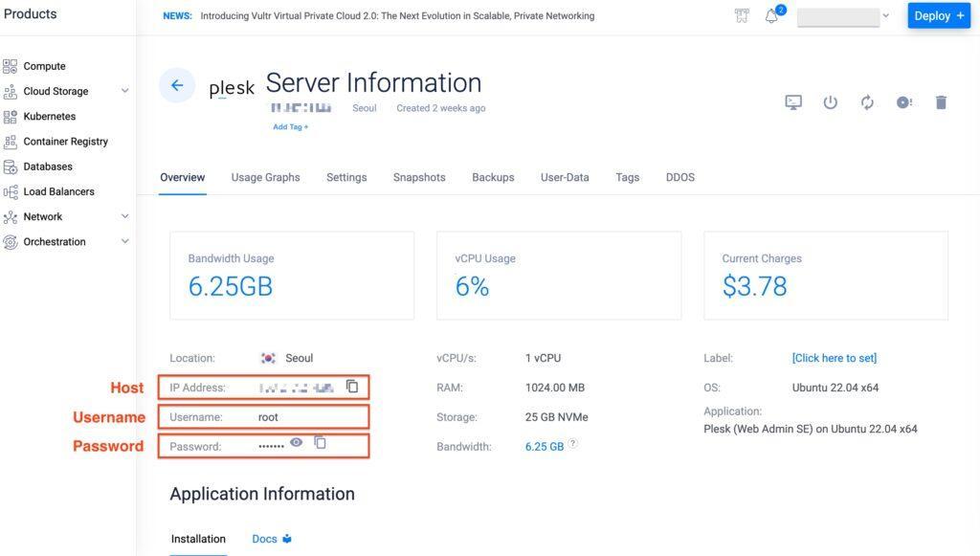Switch to the DDOS tab
The width and height of the screenshot is (980, 556).
680,177
